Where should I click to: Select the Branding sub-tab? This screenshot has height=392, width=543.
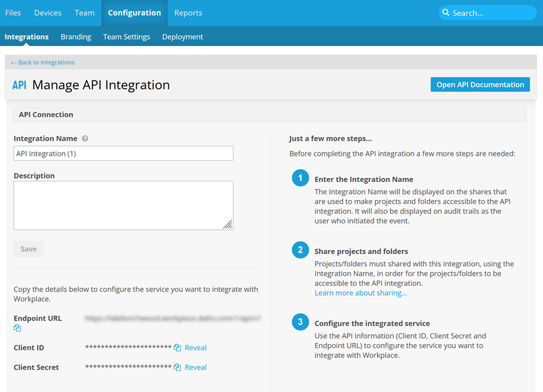pyautogui.click(x=76, y=37)
